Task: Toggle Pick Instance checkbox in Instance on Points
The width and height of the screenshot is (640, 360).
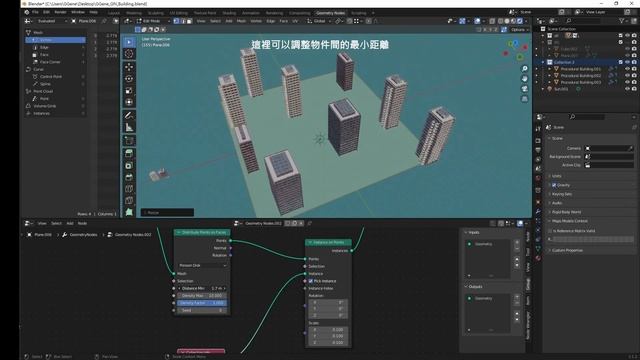Action: coord(311,281)
